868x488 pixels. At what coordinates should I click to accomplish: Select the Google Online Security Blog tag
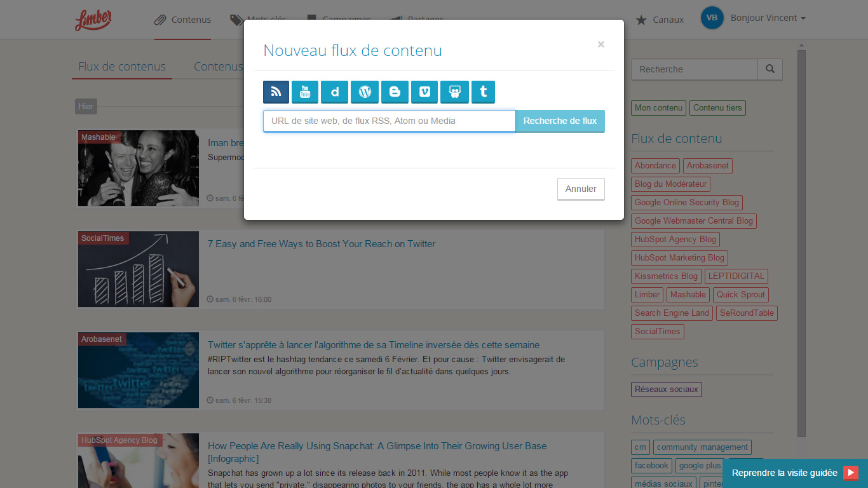coord(687,203)
